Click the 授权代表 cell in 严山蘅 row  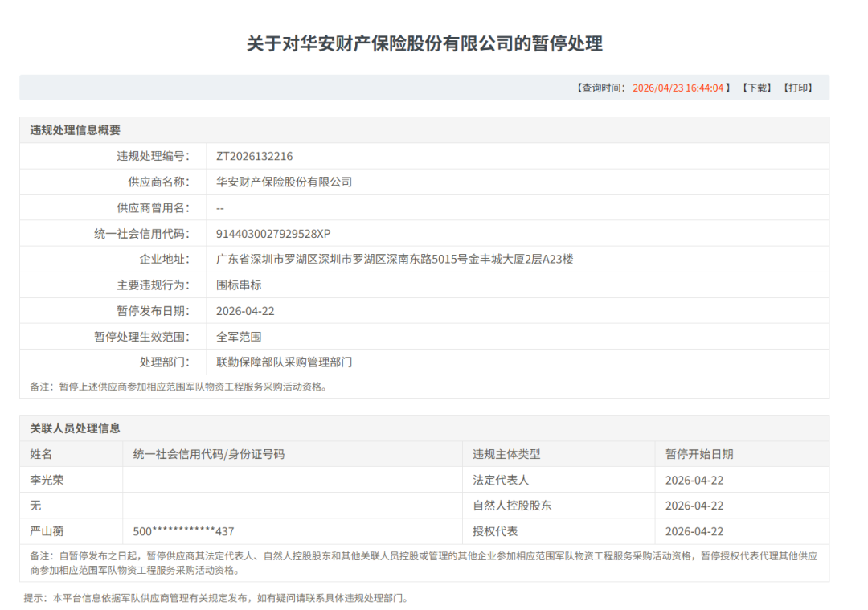495,531
